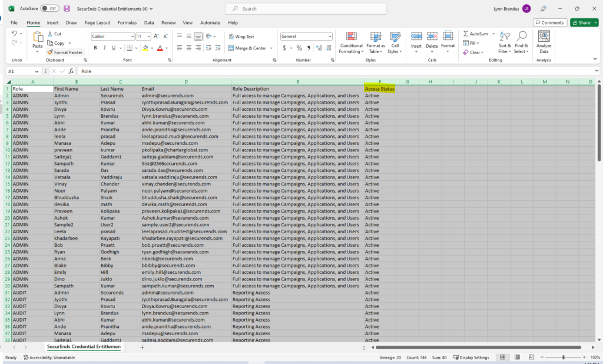Click the Insert cells icon
This screenshot has height=364, width=603.
(416, 37)
